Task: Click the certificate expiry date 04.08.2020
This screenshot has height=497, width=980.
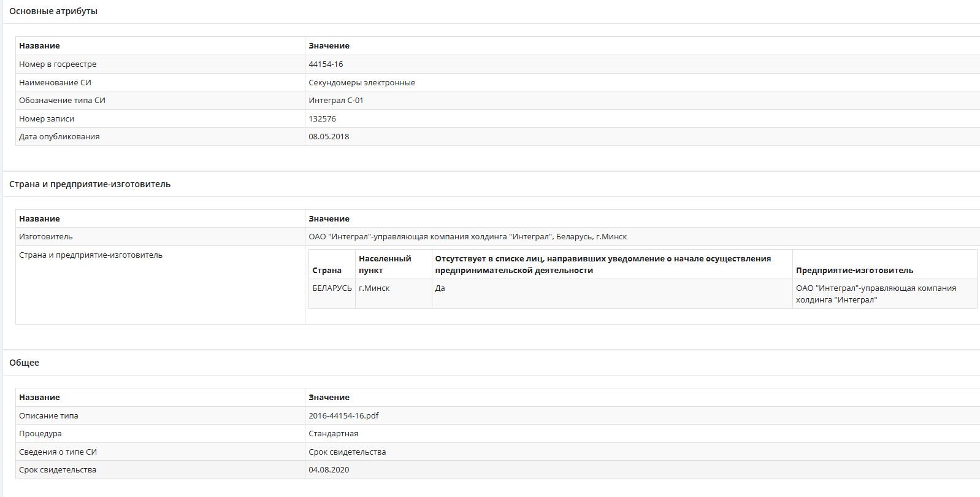Action: click(329, 470)
